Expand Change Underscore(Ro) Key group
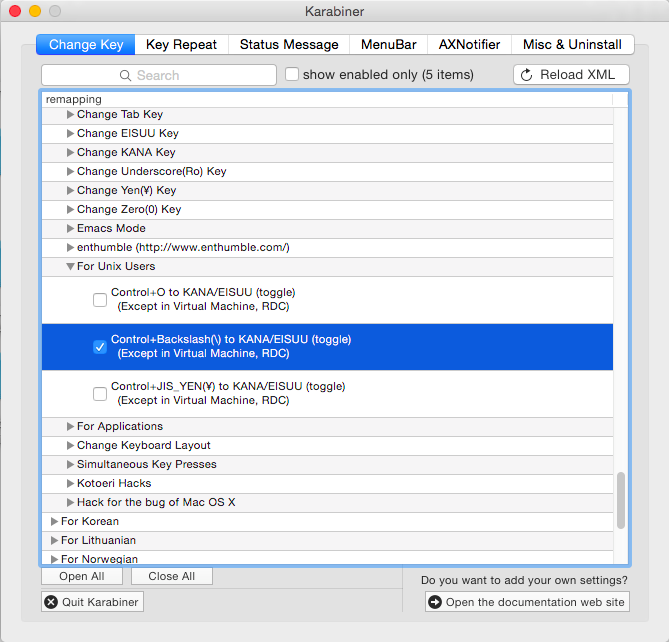This screenshot has height=642, width=669. (70, 171)
